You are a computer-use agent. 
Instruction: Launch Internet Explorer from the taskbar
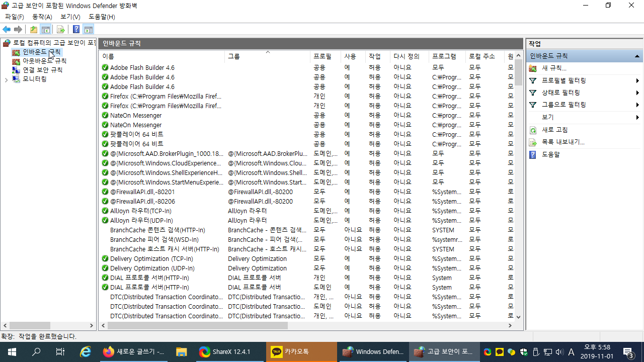pyautogui.click(x=86, y=352)
